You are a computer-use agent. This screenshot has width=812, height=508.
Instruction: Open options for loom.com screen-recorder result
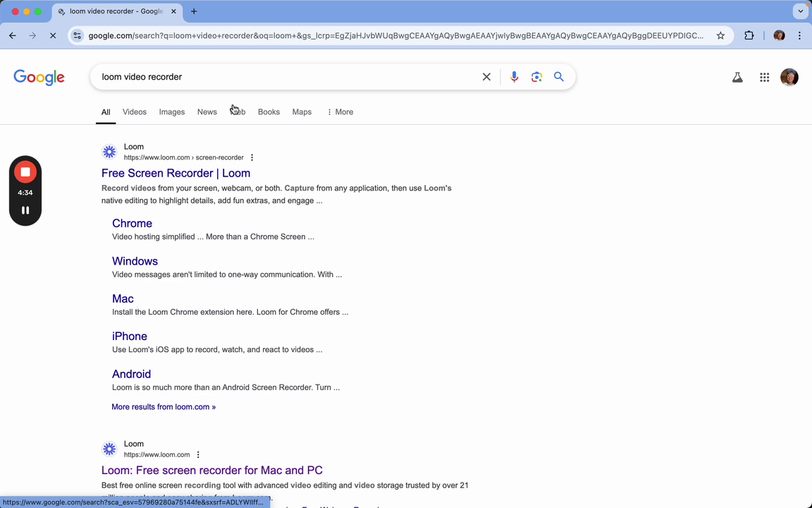coord(252,157)
